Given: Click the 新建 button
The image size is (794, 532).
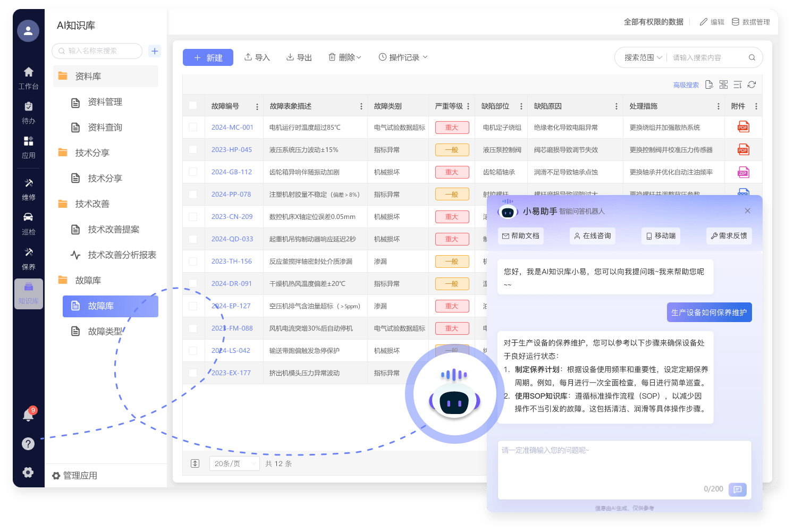Looking at the screenshot, I should tap(208, 57).
